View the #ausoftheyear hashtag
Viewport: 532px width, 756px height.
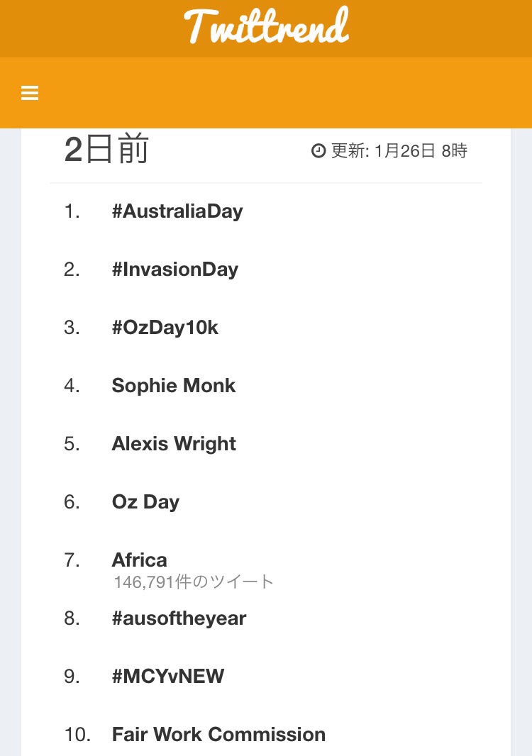click(179, 618)
